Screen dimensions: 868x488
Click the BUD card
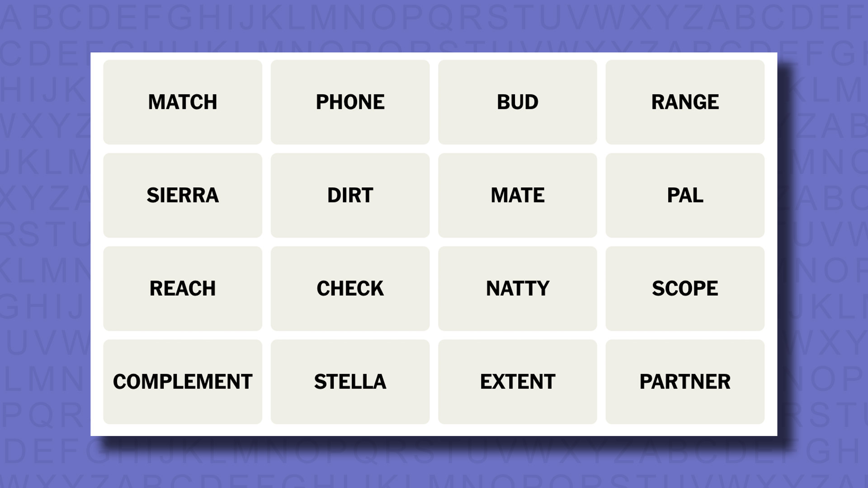pyautogui.click(x=518, y=102)
